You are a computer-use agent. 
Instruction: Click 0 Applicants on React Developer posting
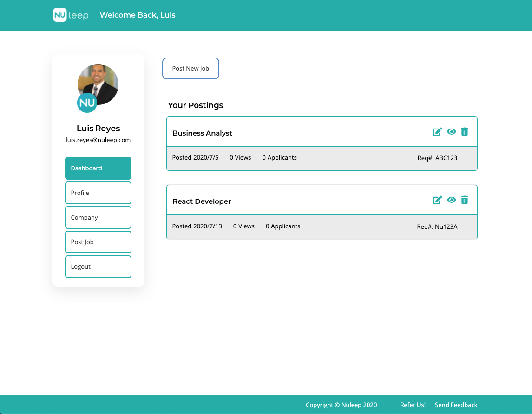click(282, 226)
